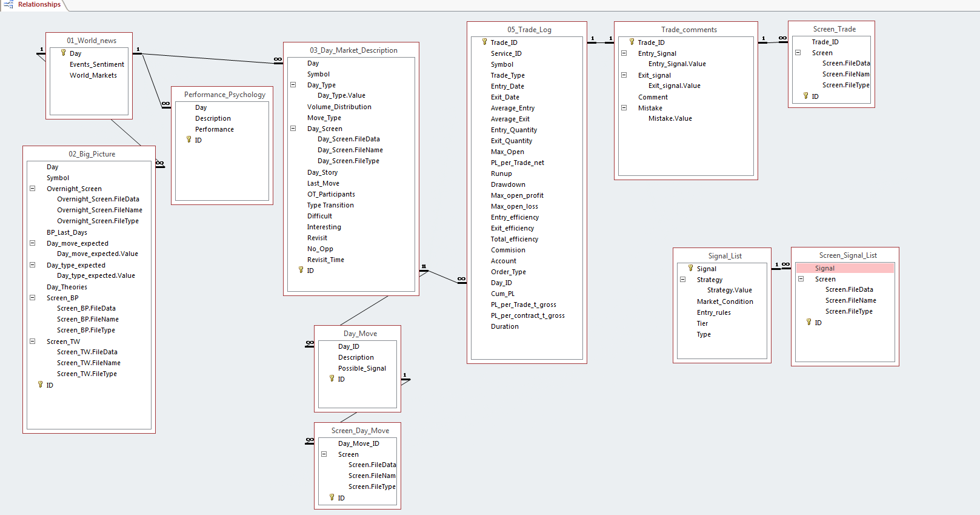Click the key icon beside Trade_ID in Trade_comments

(x=632, y=42)
